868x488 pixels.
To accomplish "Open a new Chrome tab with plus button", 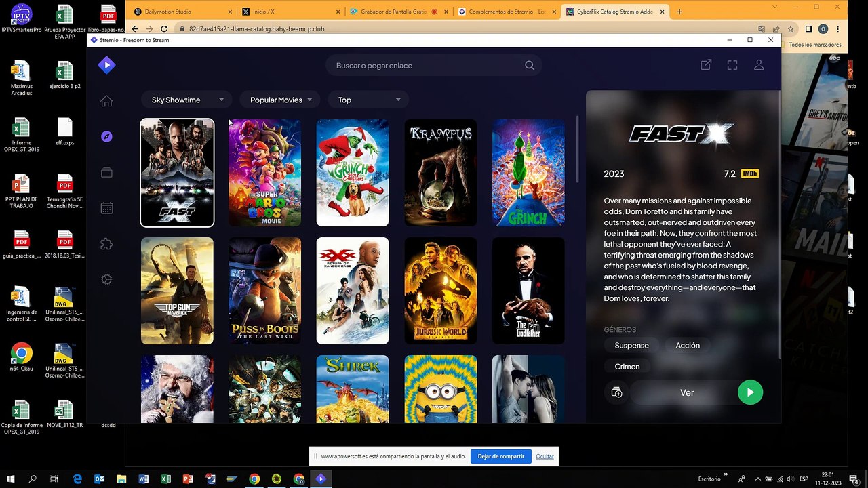I will (679, 12).
